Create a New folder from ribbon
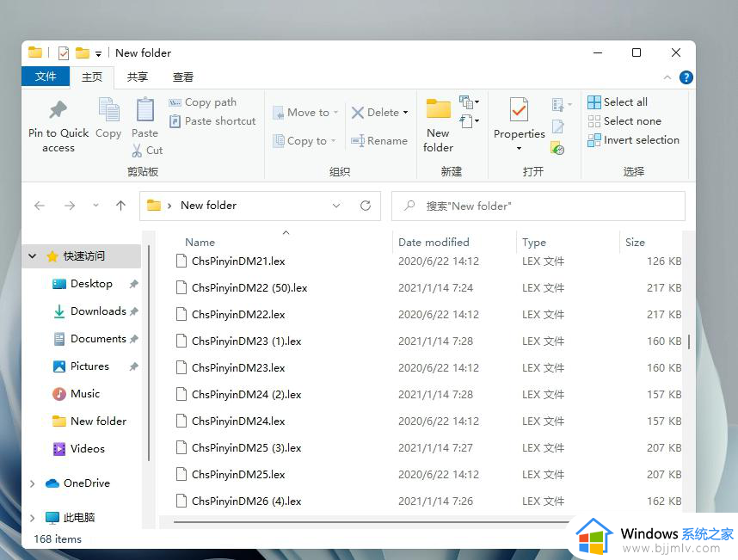The image size is (738, 560). [x=438, y=126]
